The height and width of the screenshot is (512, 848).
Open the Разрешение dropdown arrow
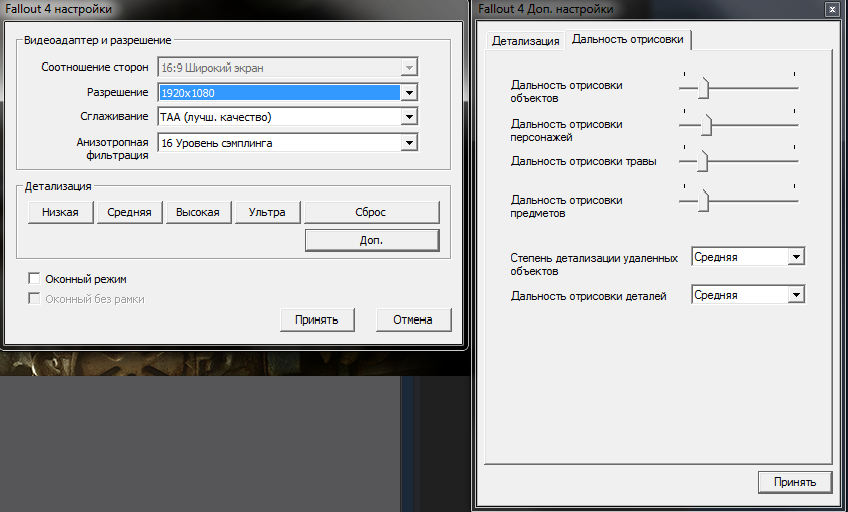[x=409, y=93]
